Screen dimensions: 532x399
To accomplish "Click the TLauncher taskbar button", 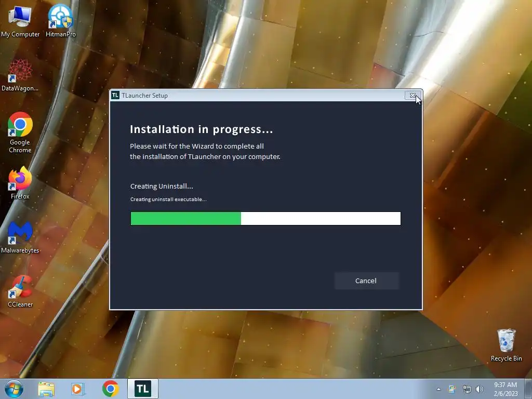I will pos(143,389).
